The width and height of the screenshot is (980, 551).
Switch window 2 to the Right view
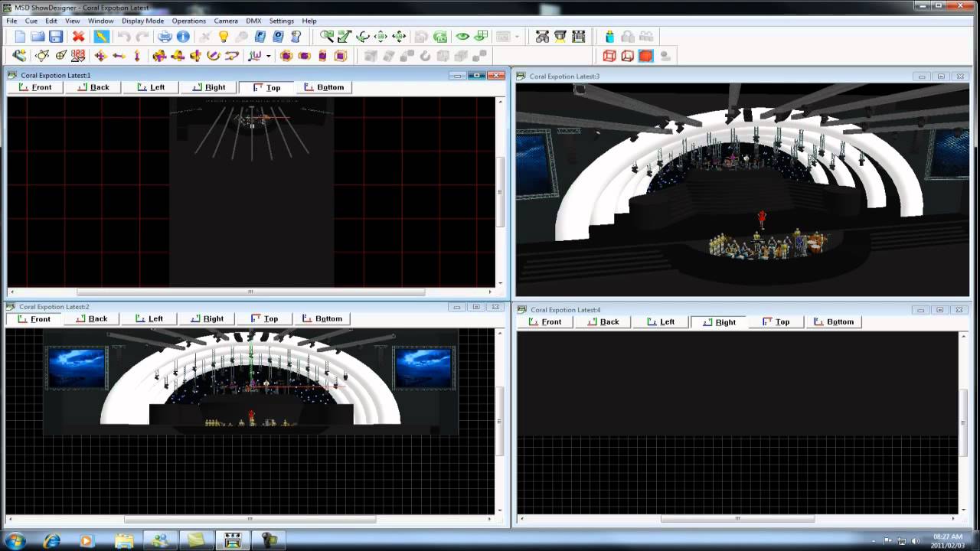pyautogui.click(x=207, y=318)
